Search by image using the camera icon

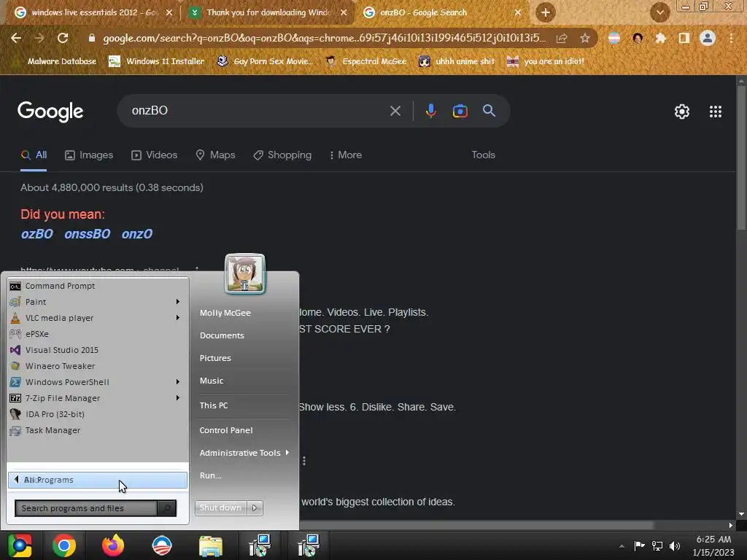tap(460, 111)
